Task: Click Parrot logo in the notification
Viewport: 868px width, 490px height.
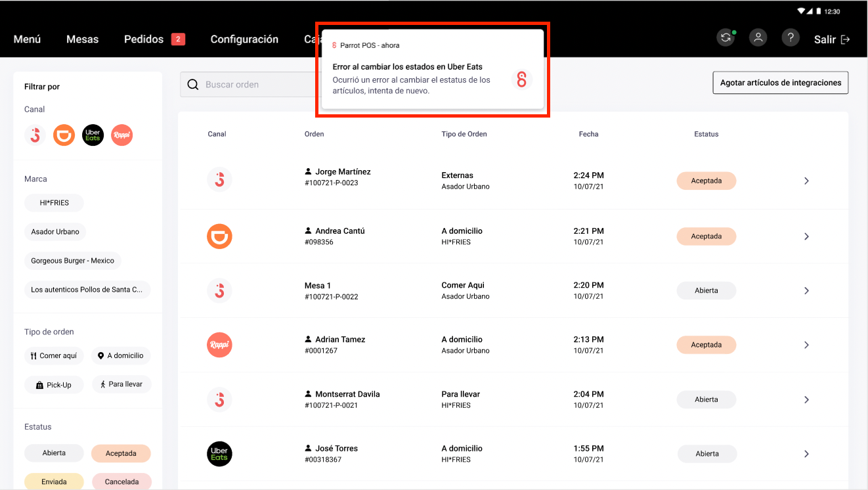Action: [x=522, y=80]
